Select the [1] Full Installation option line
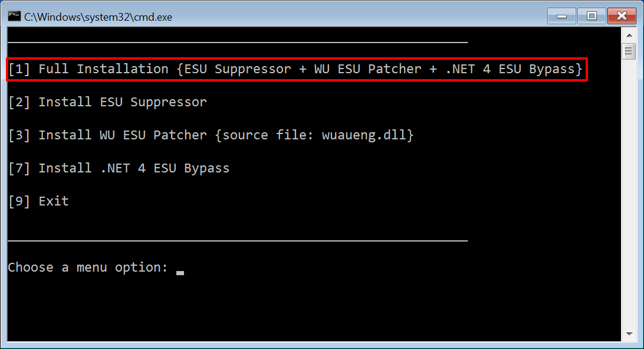 point(295,69)
